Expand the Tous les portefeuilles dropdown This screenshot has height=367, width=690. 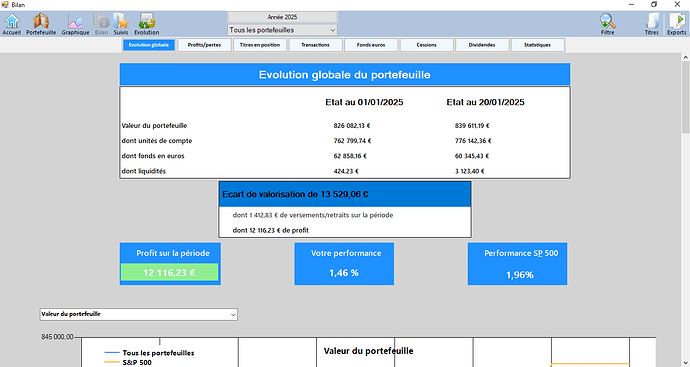tap(283, 30)
